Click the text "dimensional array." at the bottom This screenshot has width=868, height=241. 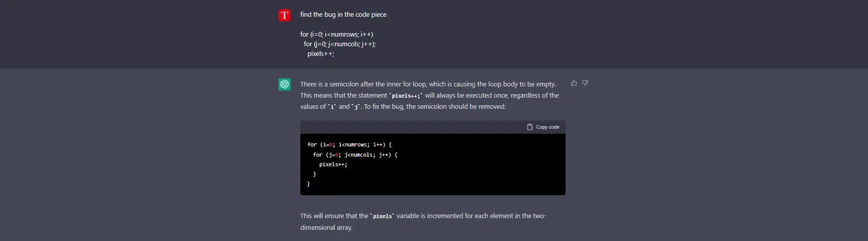[x=326, y=228]
